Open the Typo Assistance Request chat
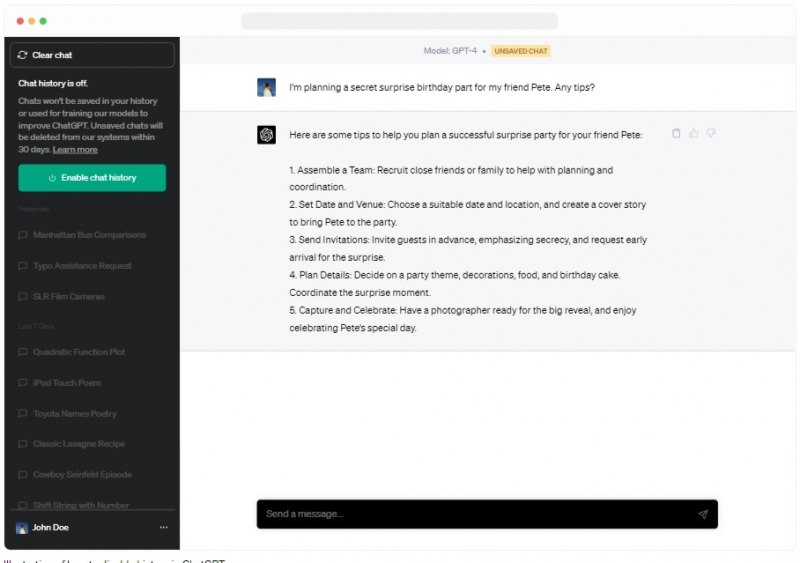 (x=82, y=266)
